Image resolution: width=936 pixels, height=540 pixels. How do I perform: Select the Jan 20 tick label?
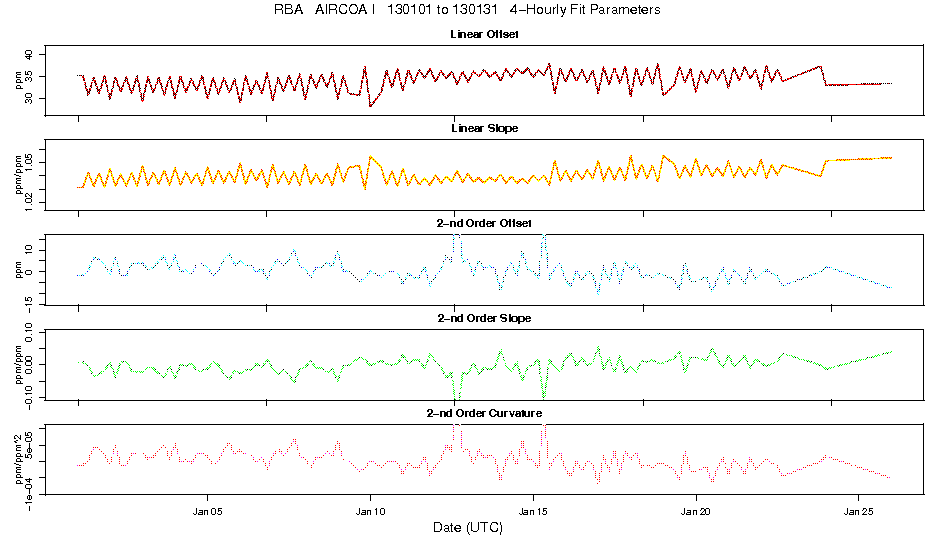tap(696, 511)
